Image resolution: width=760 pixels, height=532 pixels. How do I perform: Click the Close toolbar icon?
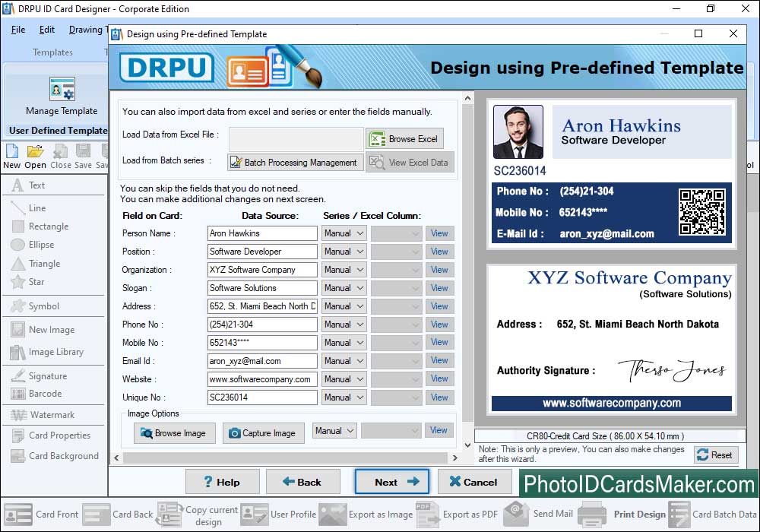point(60,157)
